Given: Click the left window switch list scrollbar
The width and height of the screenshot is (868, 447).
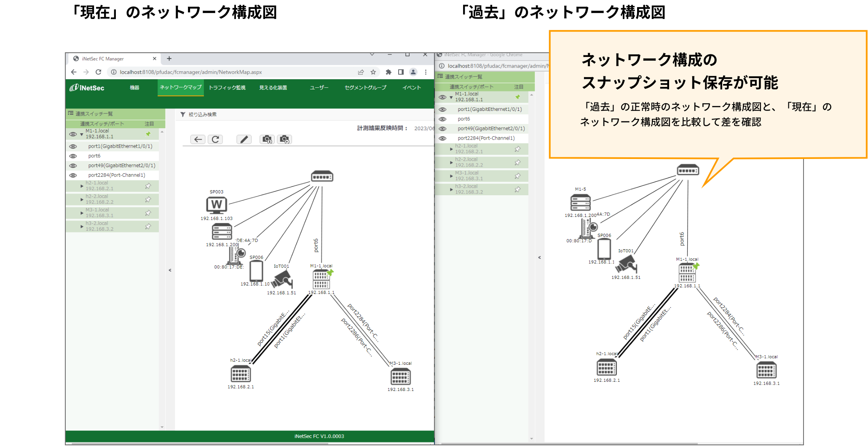Looking at the screenshot, I should point(162,279).
